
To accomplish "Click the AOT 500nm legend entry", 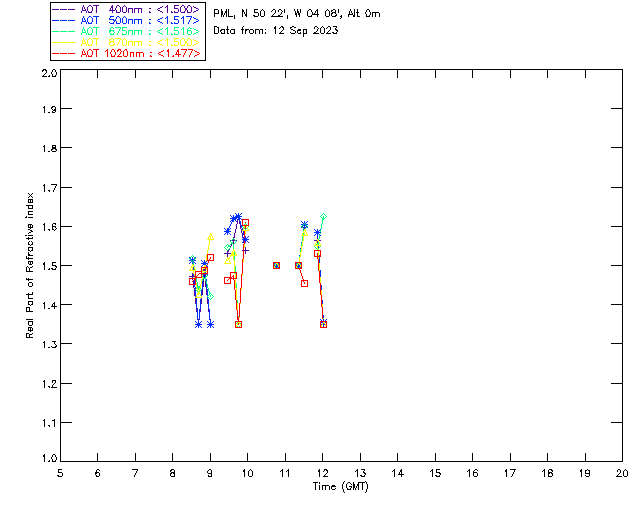I will pyautogui.click(x=126, y=20).
